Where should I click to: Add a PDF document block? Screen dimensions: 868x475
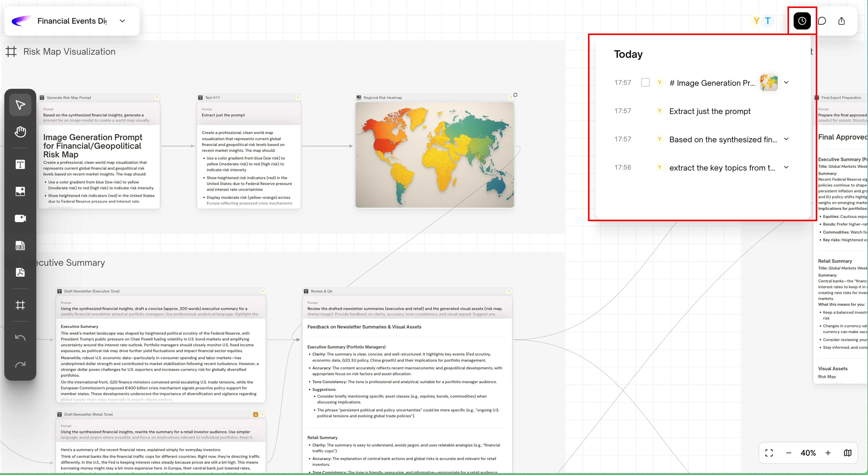(20, 272)
